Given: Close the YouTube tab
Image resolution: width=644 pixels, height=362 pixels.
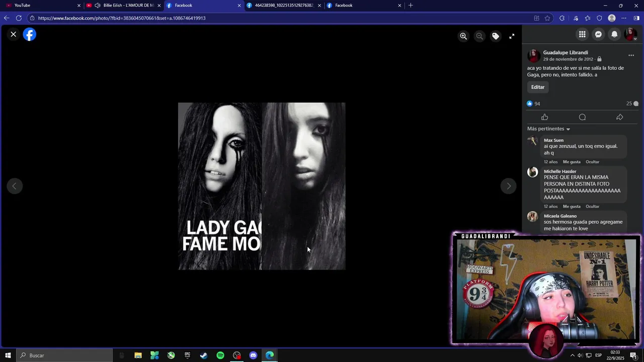Looking at the screenshot, I should point(79,6).
